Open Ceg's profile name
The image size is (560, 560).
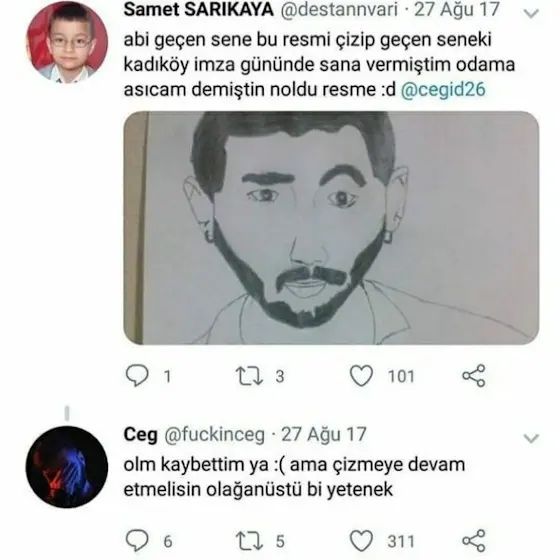click(x=140, y=435)
